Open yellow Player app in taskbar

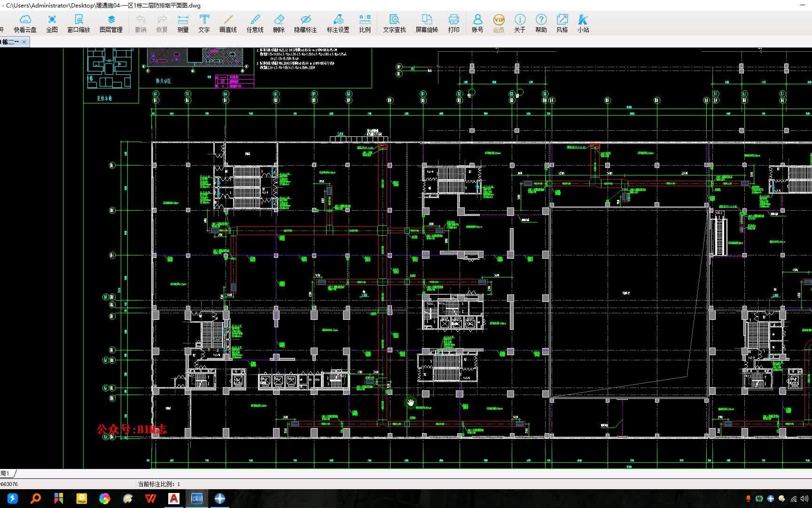81,499
